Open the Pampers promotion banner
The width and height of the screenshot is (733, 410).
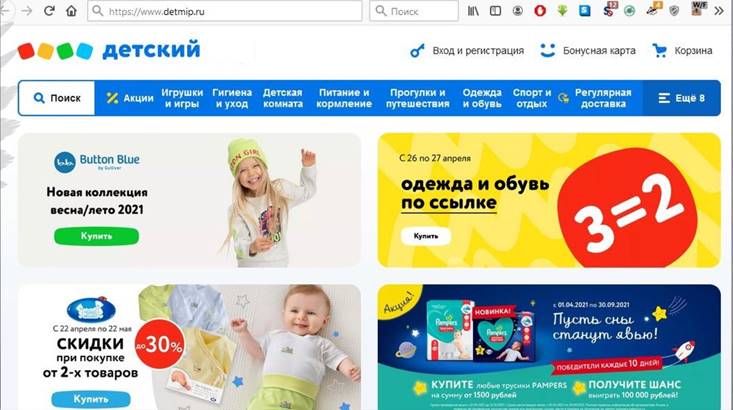point(549,347)
